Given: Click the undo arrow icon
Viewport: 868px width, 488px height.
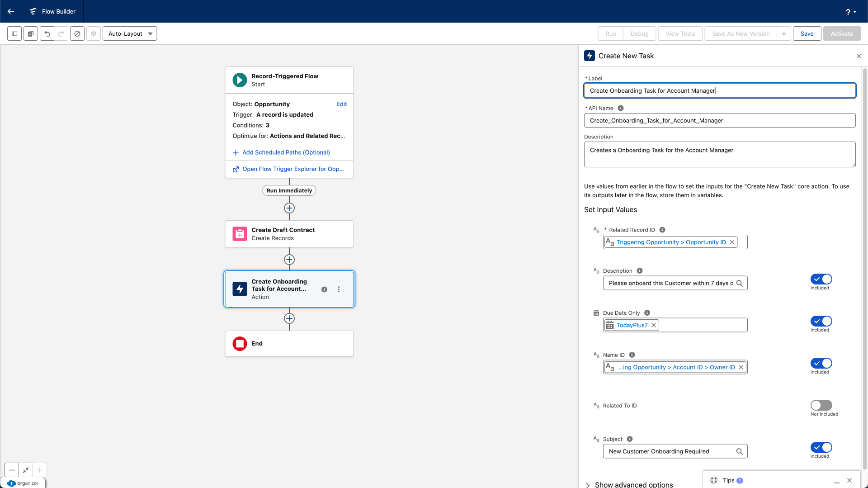Looking at the screenshot, I should pos(47,33).
